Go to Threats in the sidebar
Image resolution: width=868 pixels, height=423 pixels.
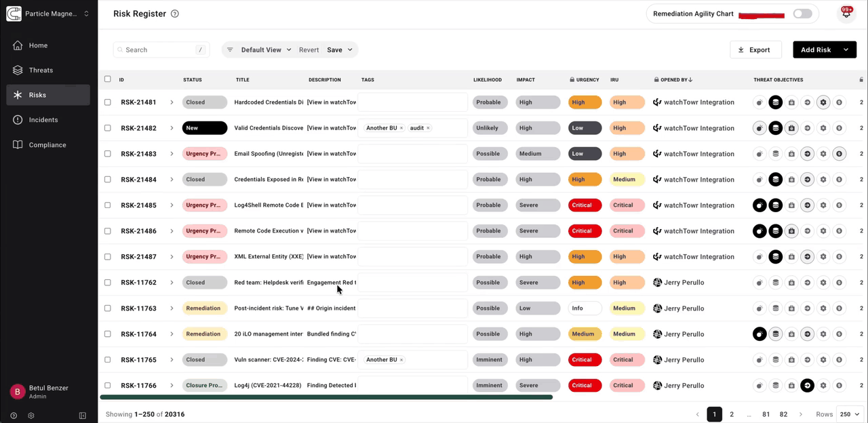point(48,70)
